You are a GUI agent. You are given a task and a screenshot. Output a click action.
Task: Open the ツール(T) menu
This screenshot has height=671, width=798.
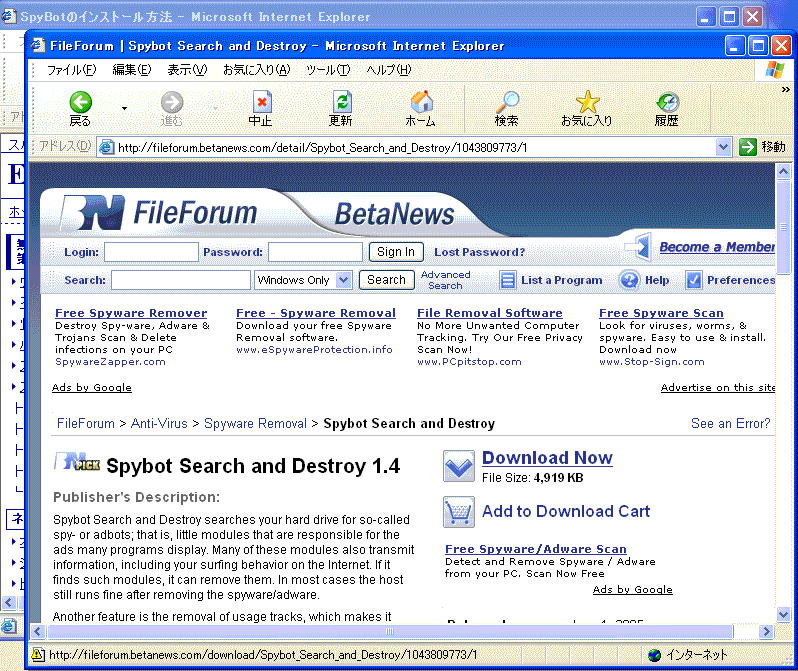[328, 70]
